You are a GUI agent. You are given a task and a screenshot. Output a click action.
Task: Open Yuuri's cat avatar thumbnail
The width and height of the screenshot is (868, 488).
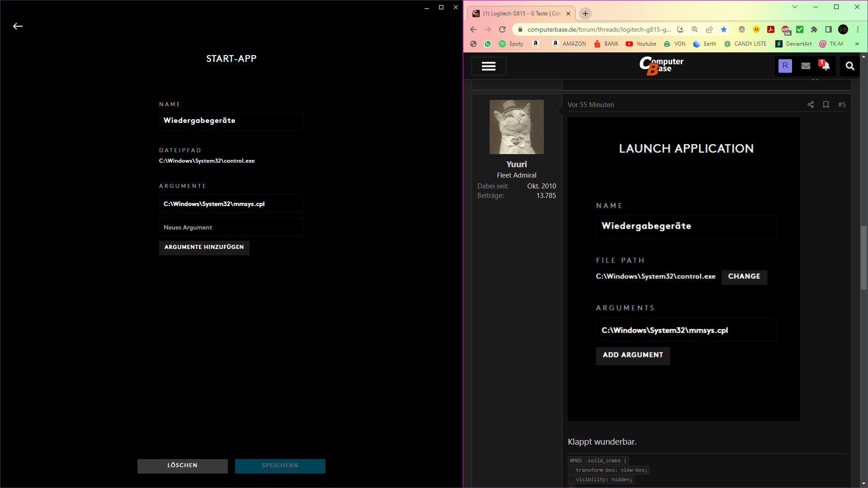[x=516, y=127]
